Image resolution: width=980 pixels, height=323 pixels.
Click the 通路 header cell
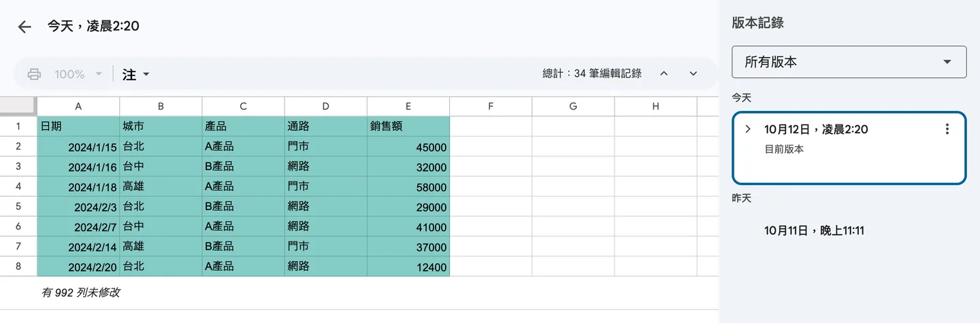pos(325,126)
